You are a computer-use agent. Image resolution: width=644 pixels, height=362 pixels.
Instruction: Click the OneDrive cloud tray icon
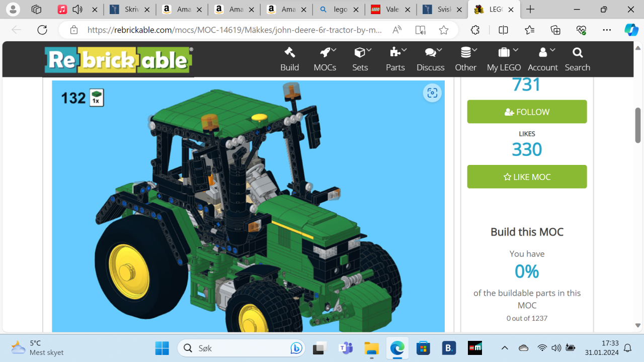point(523,348)
